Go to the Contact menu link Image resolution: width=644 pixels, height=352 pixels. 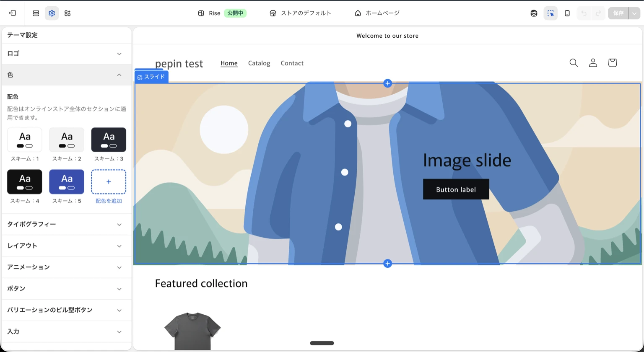click(292, 63)
